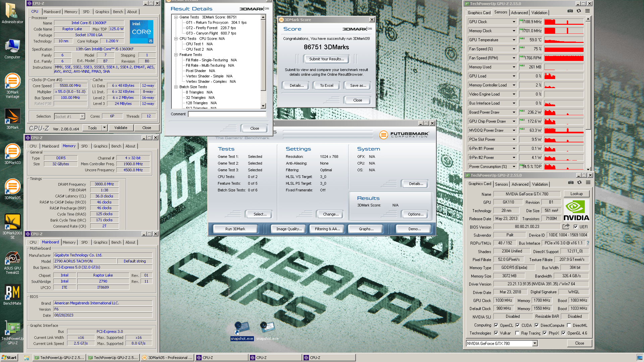This screenshot has width=644, height=362.
Task: Collapse the Feature Tests tree node
Action: (176, 55)
